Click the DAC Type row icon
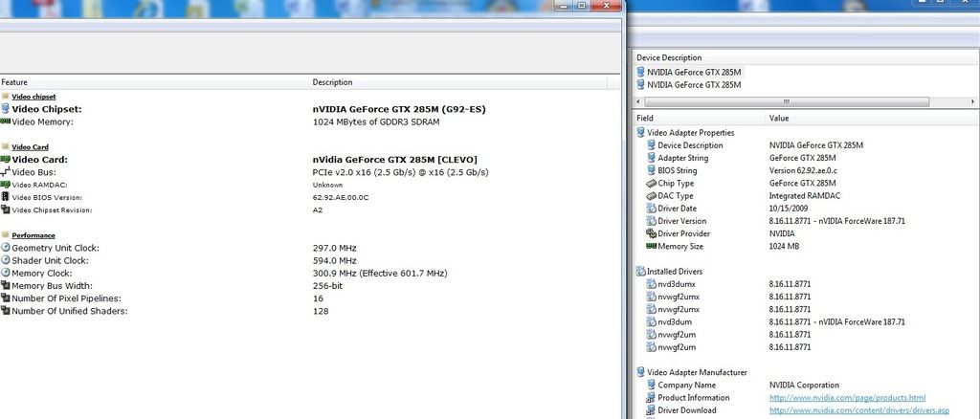 651,195
